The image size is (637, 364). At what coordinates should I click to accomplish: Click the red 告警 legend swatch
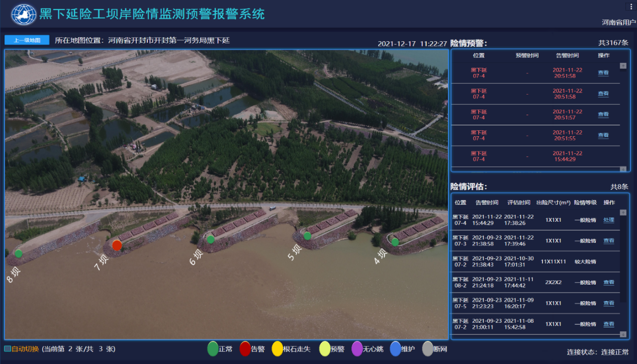tap(245, 348)
